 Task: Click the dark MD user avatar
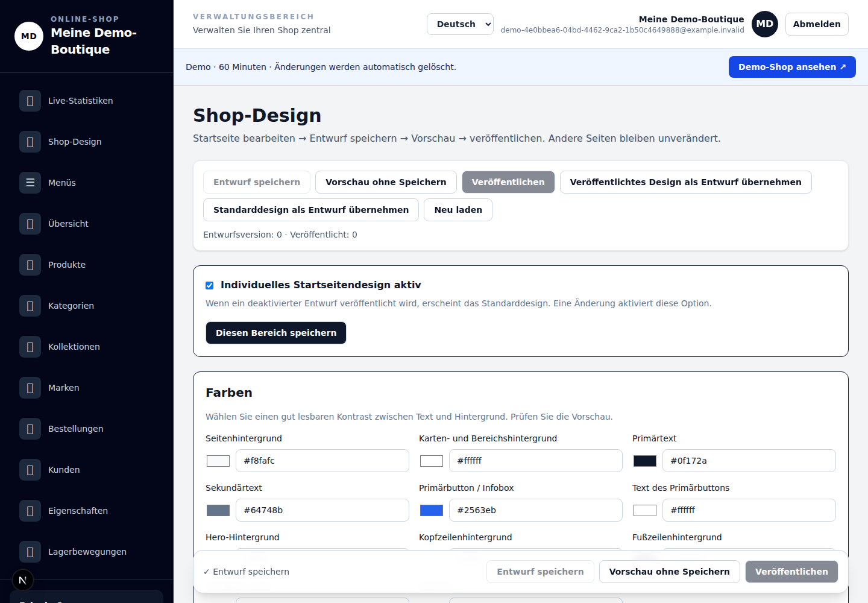tap(765, 24)
